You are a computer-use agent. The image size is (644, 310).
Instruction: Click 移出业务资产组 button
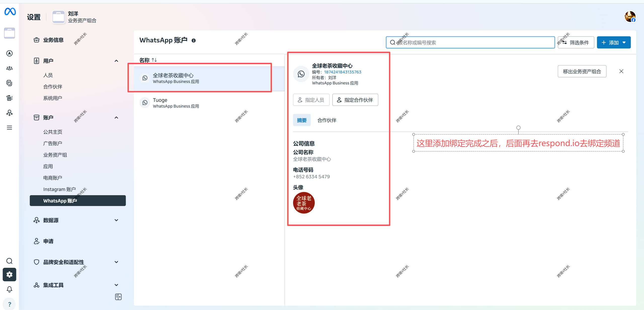coord(582,71)
